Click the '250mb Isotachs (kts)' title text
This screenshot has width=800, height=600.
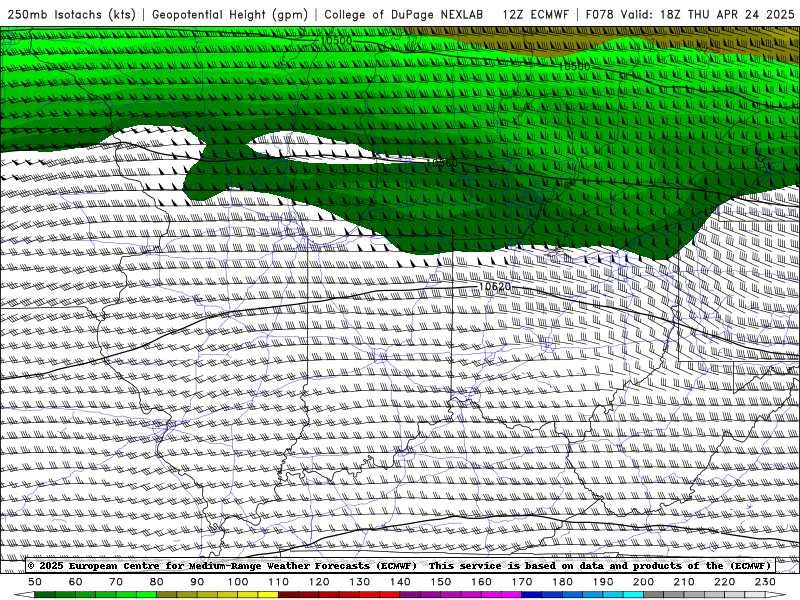tap(71, 14)
